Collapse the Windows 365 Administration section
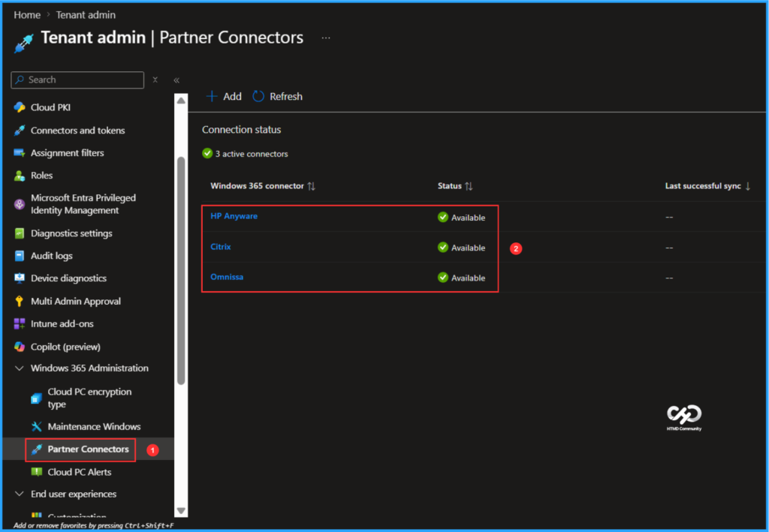This screenshot has height=532, width=769. [20, 368]
